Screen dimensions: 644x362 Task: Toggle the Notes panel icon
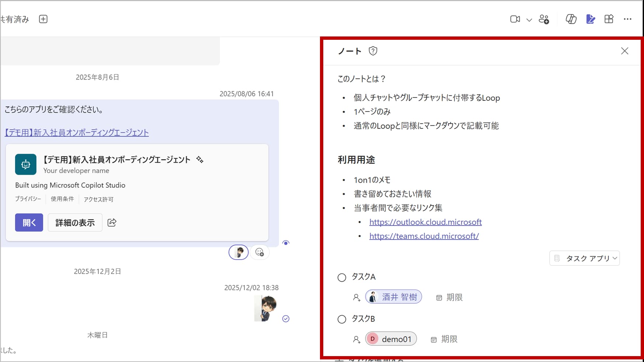coord(590,19)
